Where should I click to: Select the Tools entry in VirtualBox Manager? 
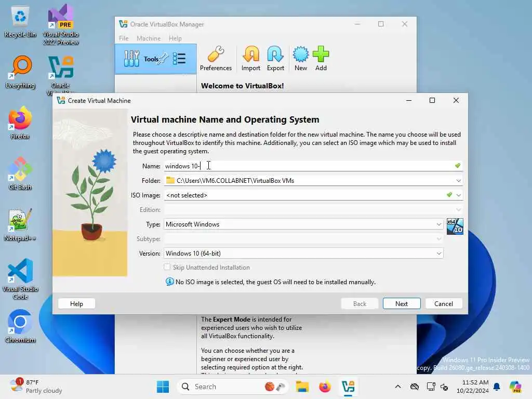point(156,59)
